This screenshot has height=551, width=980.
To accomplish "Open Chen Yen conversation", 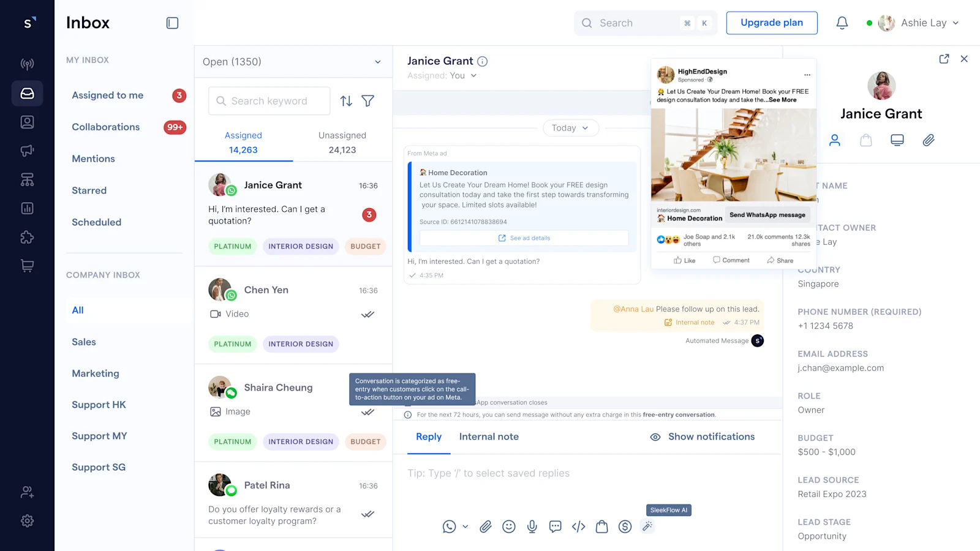I will coord(293,316).
